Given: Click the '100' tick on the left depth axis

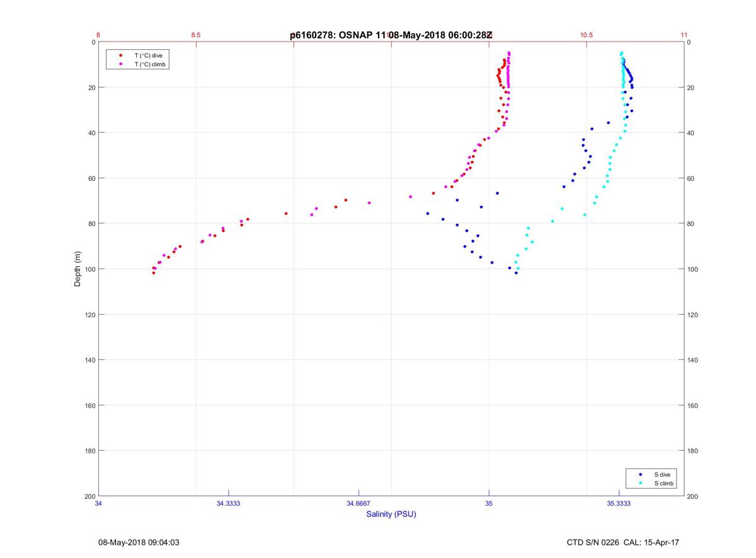Looking at the screenshot, I should click(89, 269).
